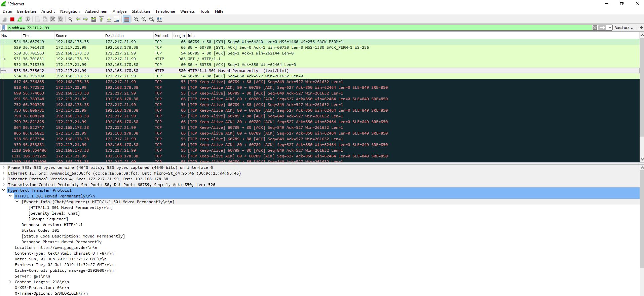This screenshot has height=296, width=644.
Task: Jump to the first packet icon
Action: click(101, 19)
